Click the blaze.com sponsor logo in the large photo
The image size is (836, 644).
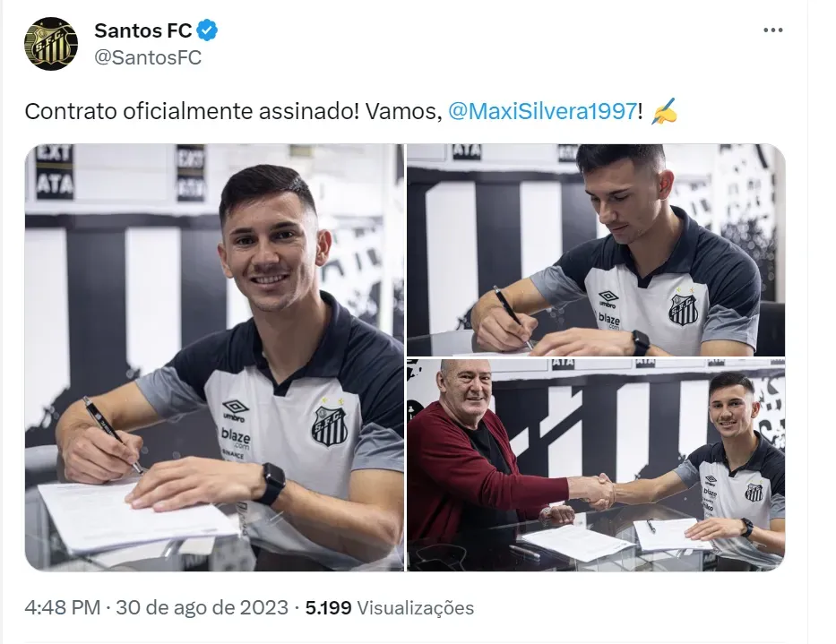[236, 438]
